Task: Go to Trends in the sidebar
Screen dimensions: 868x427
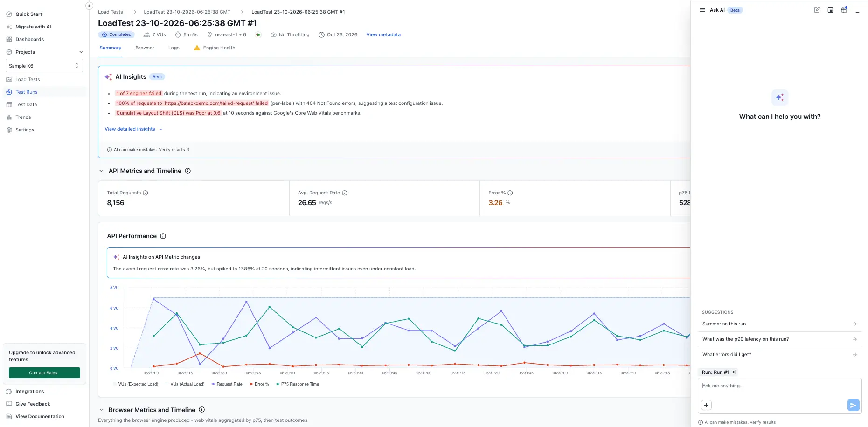Action: [x=23, y=117]
